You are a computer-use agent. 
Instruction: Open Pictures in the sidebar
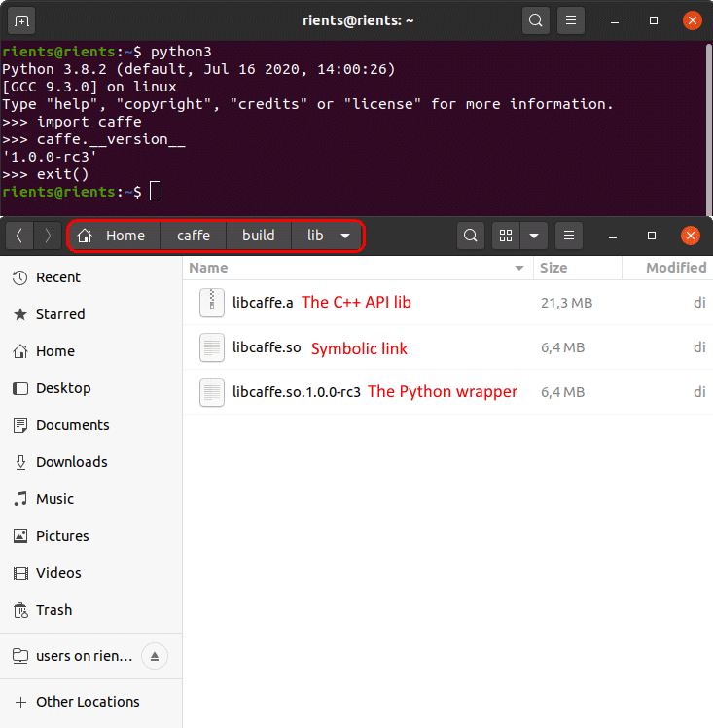pyautogui.click(x=90, y=536)
